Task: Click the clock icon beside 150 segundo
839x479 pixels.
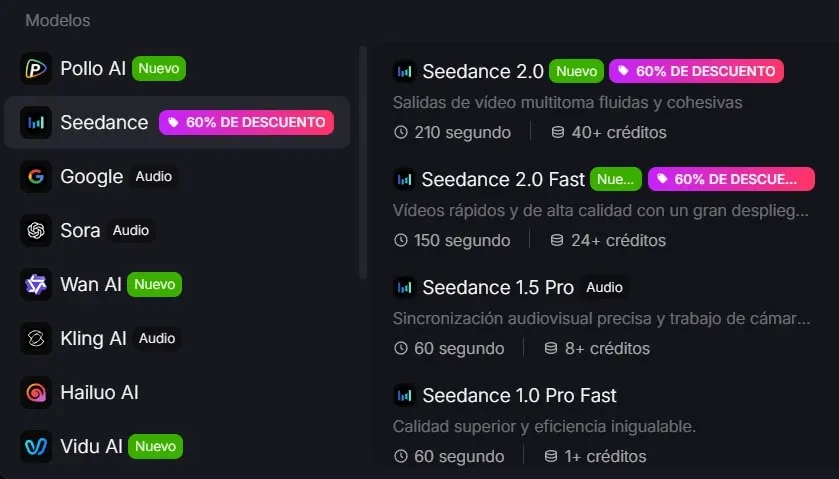Action: pos(401,240)
